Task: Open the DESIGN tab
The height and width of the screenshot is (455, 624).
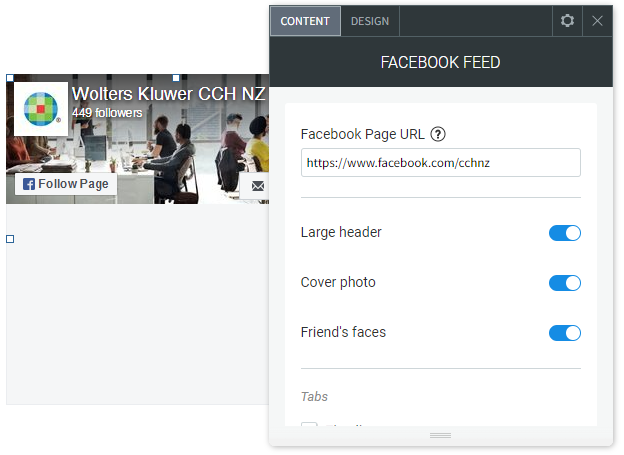Action: click(370, 21)
